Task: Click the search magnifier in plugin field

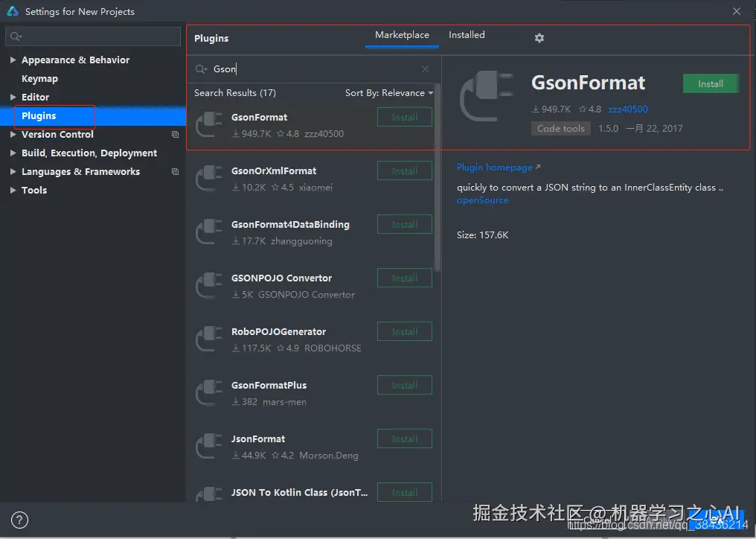Action: 201,69
